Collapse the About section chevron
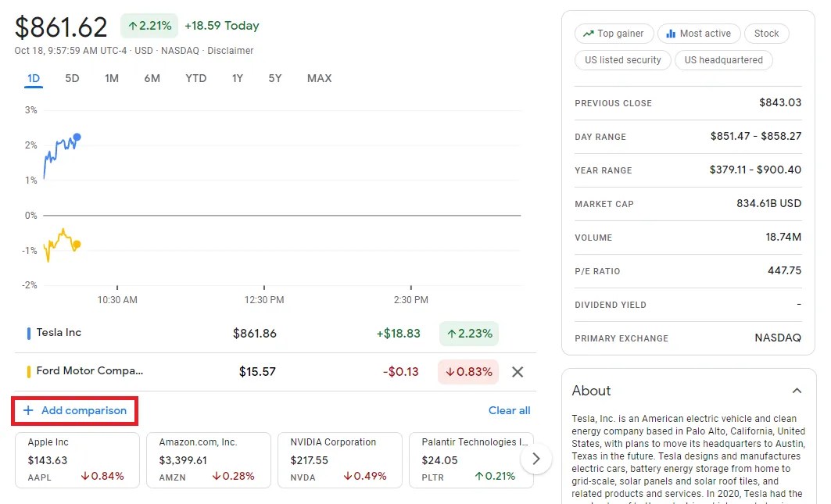 coord(797,391)
